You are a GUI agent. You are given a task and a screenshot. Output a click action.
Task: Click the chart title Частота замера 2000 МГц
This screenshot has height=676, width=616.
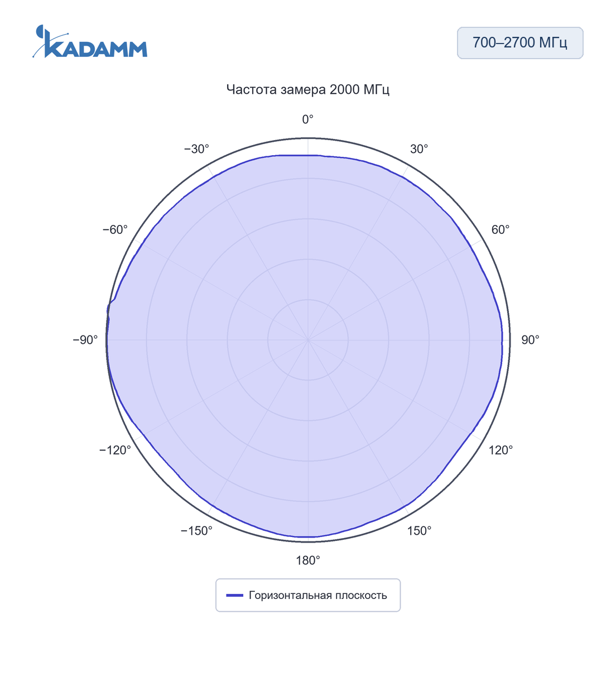coord(308,90)
